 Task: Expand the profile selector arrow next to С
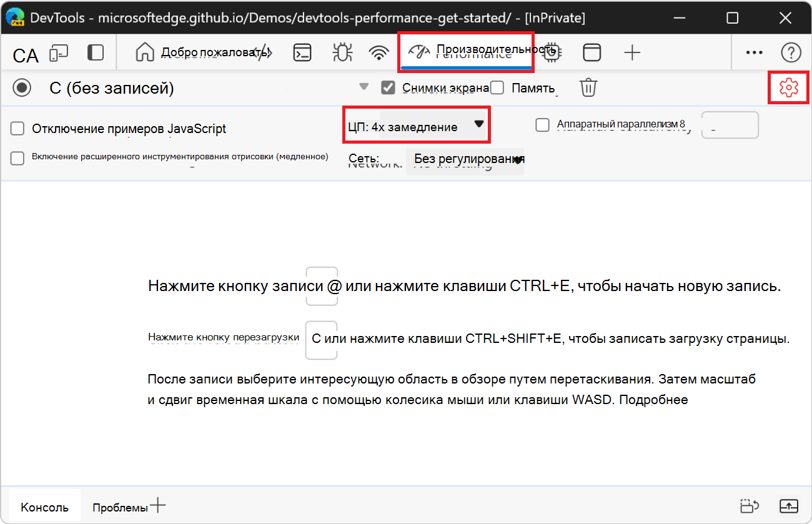pyautogui.click(x=364, y=87)
